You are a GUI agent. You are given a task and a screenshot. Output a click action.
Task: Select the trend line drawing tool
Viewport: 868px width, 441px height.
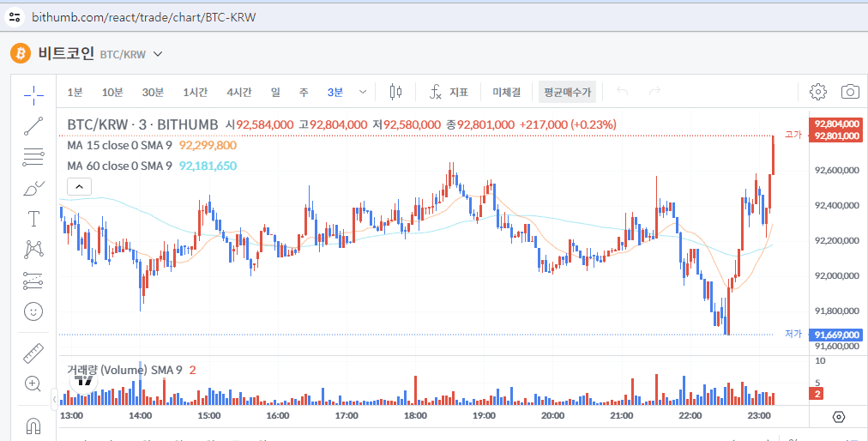click(x=33, y=126)
